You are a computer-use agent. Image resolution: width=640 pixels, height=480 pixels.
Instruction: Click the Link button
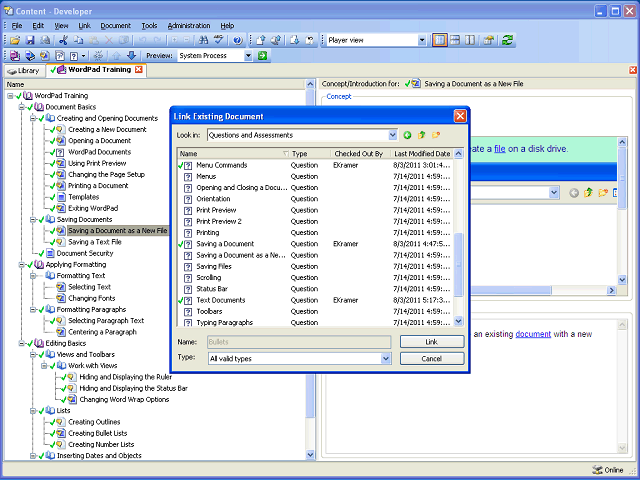click(x=432, y=342)
